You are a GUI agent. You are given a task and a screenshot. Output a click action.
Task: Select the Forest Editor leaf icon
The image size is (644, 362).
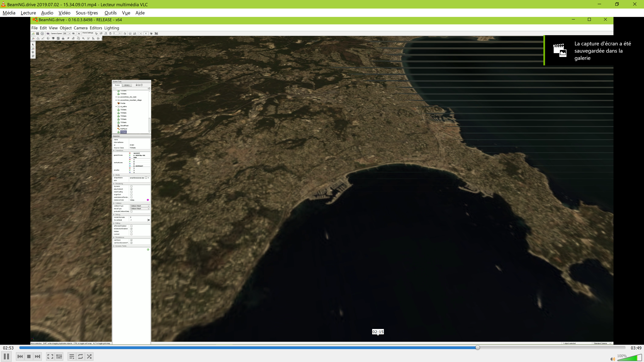pos(68,39)
